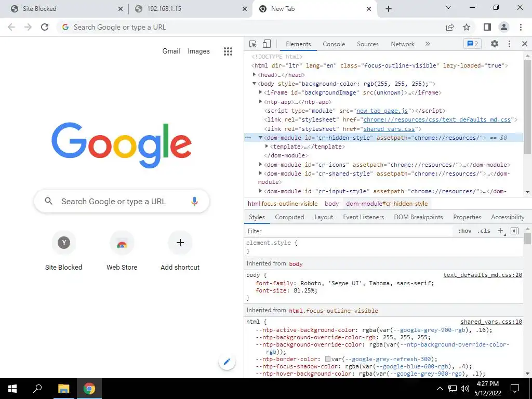This screenshot has height=399, width=532.
Task: Show more DevTools tabs chevron
Action: (x=428, y=44)
